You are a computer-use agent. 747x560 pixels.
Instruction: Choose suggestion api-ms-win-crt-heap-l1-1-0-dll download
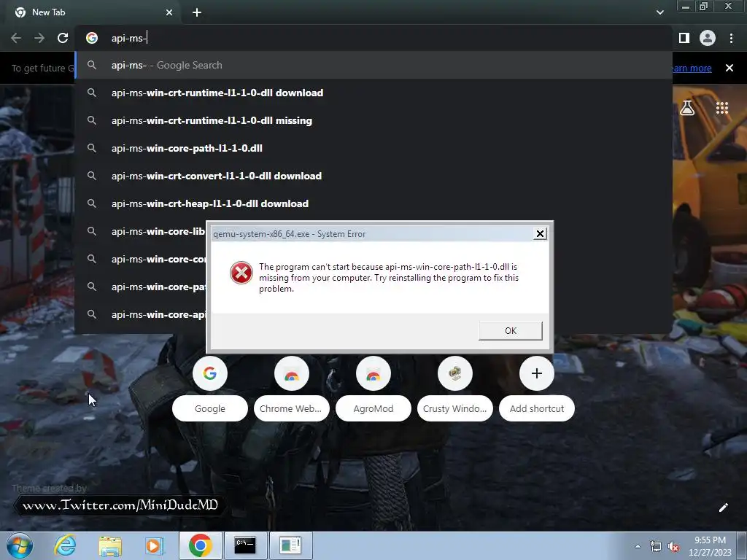(x=373, y=203)
